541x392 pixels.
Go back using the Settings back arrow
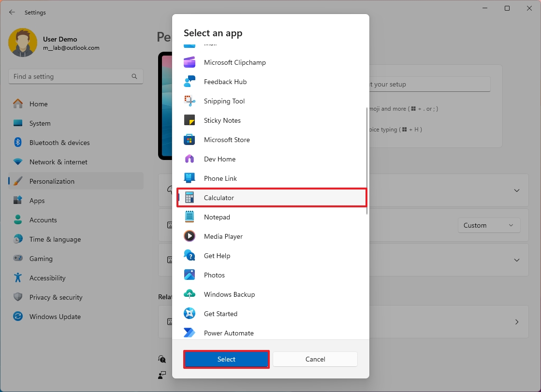coord(12,13)
